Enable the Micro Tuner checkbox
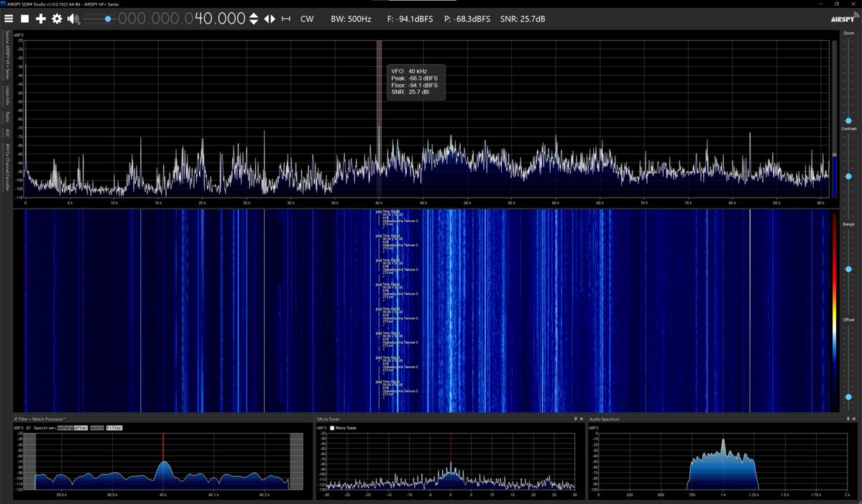The image size is (862, 504). 332,428
